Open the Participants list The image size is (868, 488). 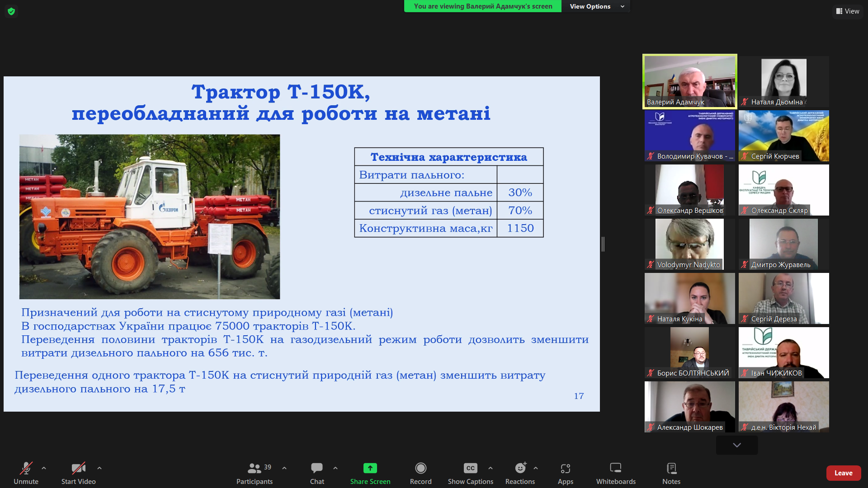coord(255,473)
